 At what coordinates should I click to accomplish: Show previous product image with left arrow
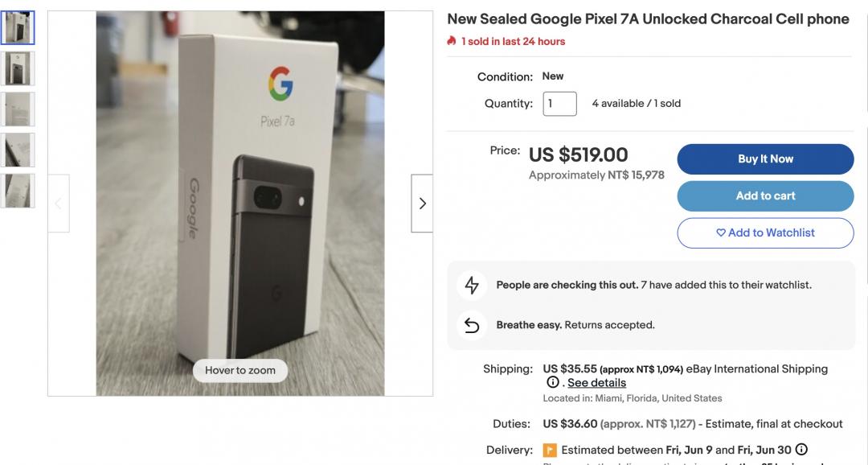[59, 204]
